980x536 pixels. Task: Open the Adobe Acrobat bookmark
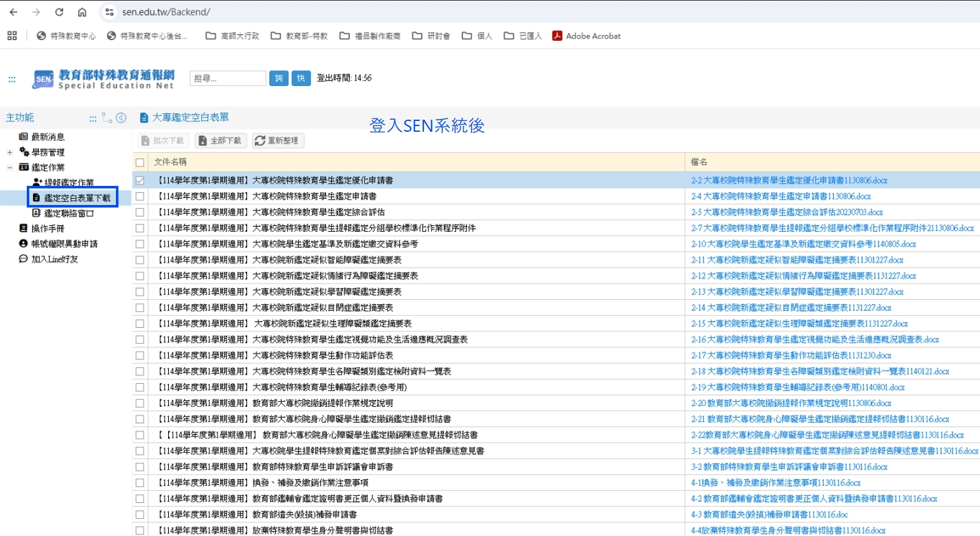[586, 36]
